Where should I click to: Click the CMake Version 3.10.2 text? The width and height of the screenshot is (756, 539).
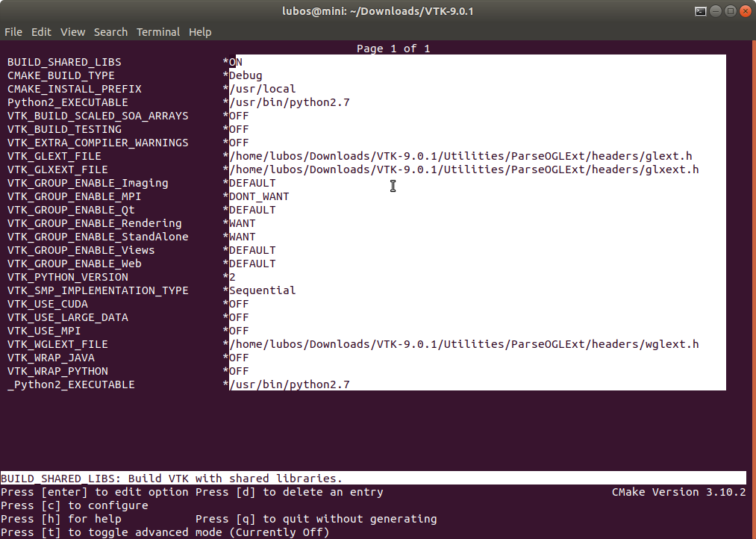[679, 492]
